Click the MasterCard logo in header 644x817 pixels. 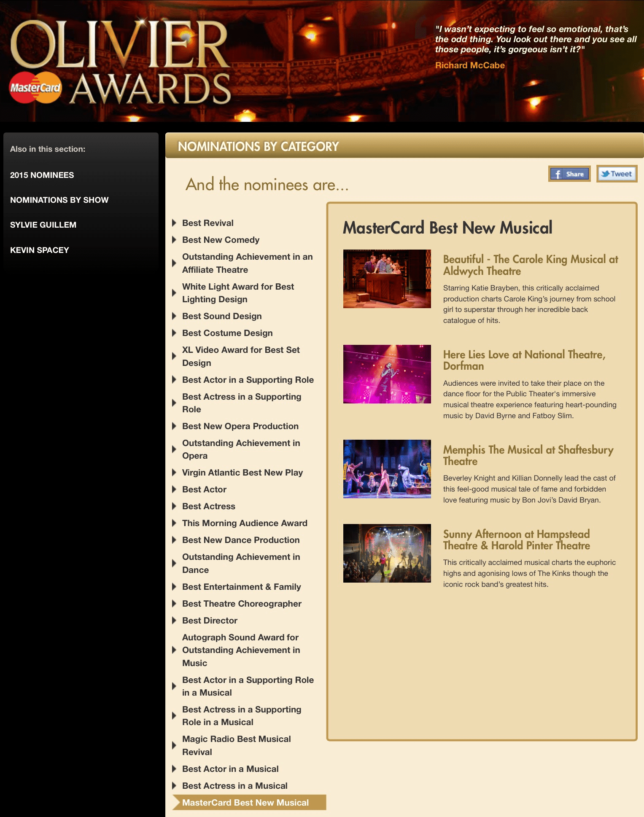click(x=35, y=88)
